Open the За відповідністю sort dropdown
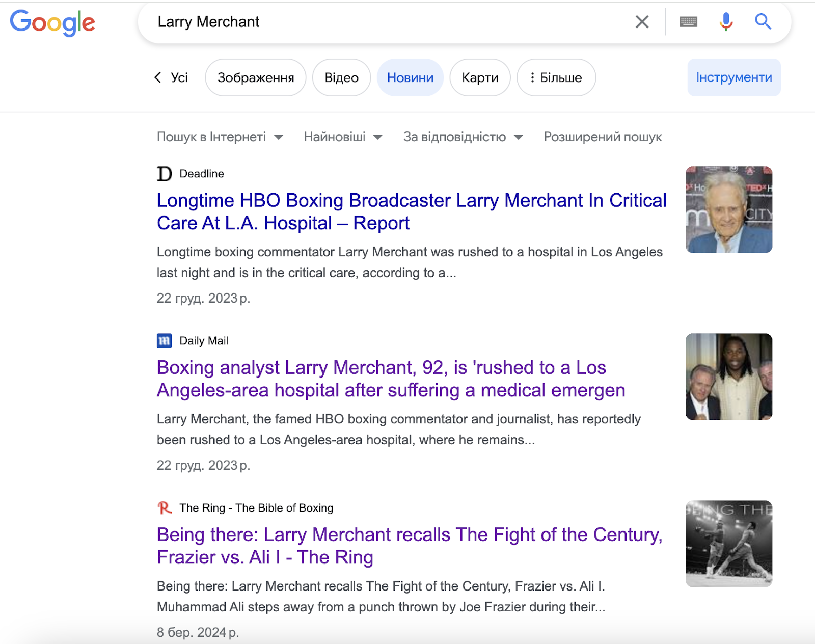 [463, 137]
